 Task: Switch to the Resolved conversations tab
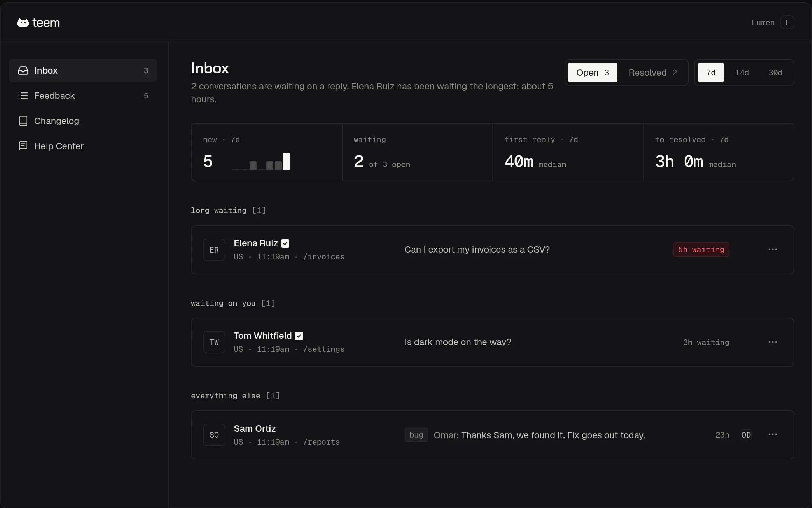653,73
